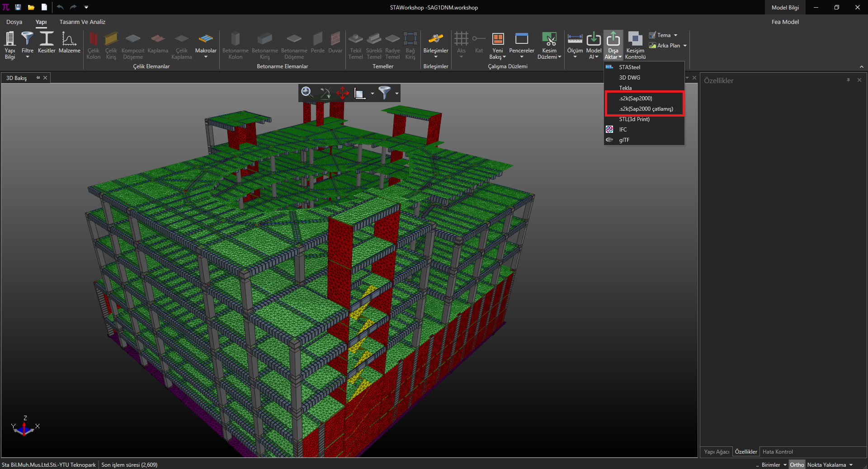Toggle Ortho mode in status bar
This screenshot has width=868, height=469.
pos(797,464)
